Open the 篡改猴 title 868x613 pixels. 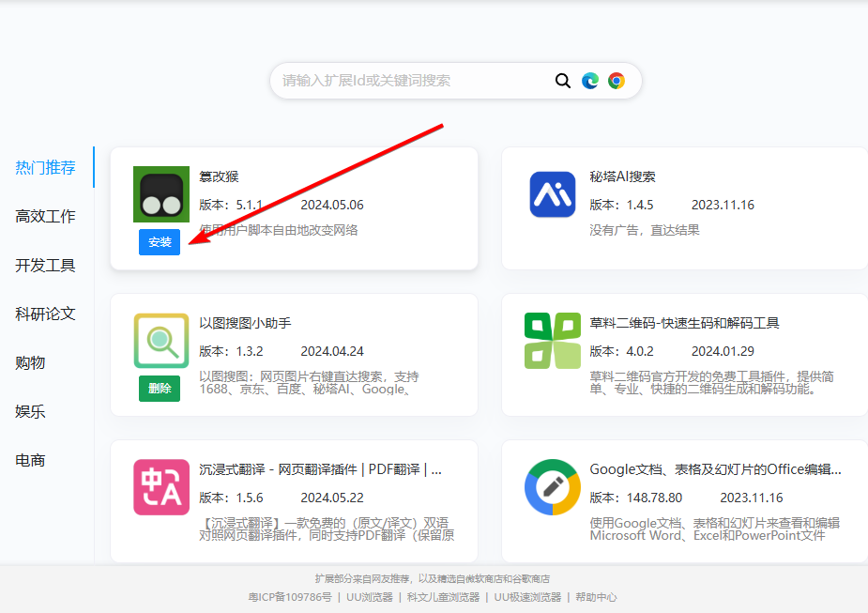tap(220, 176)
